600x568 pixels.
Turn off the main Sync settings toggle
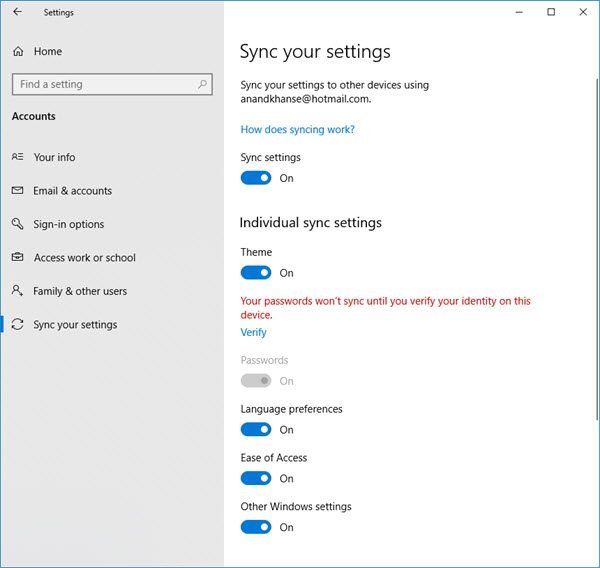tap(256, 178)
